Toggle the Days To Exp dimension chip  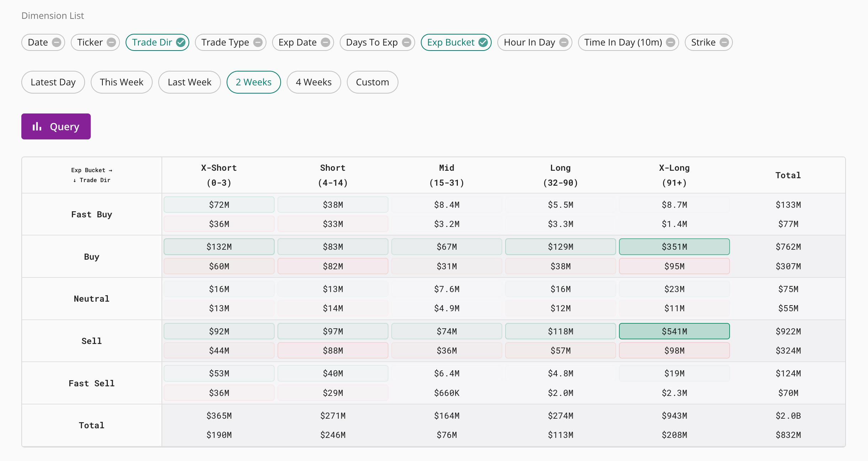point(377,42)
